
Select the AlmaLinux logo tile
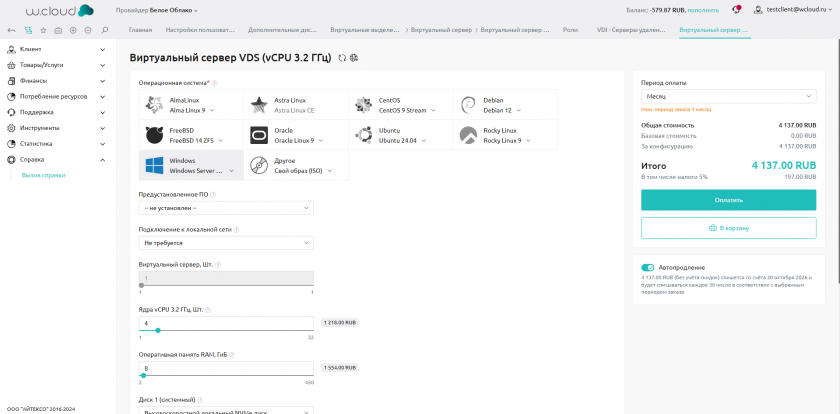154,105
